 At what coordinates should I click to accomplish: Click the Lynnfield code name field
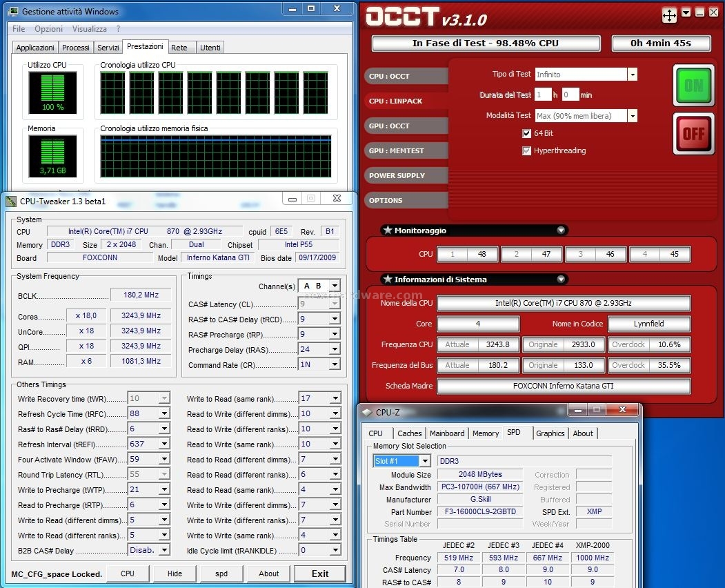[648, 324]
